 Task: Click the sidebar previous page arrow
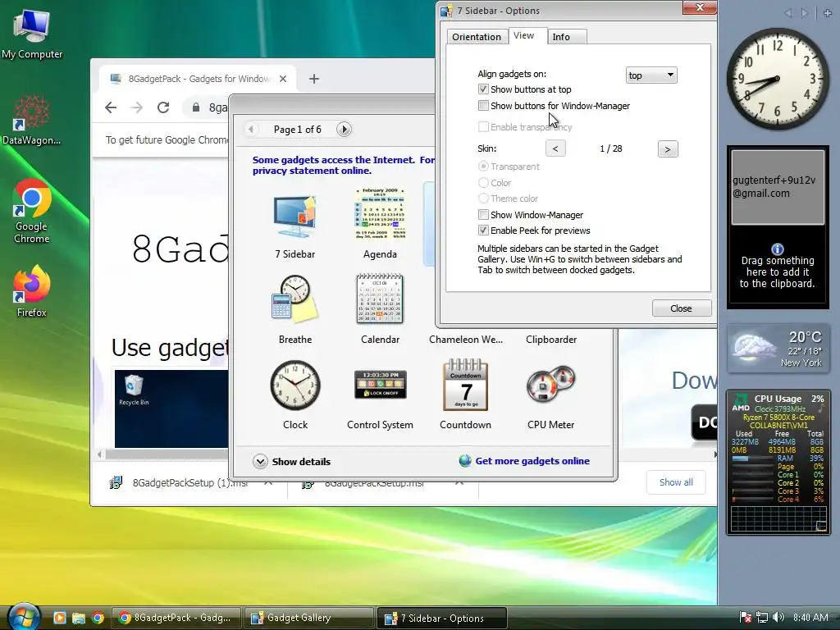point(787,13)
